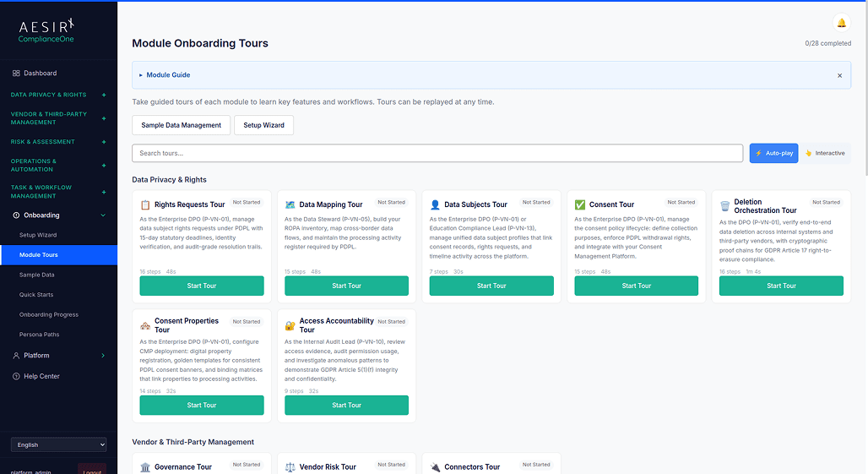Click the Help Center question icon
Screen dimensions: 868x474
tap(16, 376)
